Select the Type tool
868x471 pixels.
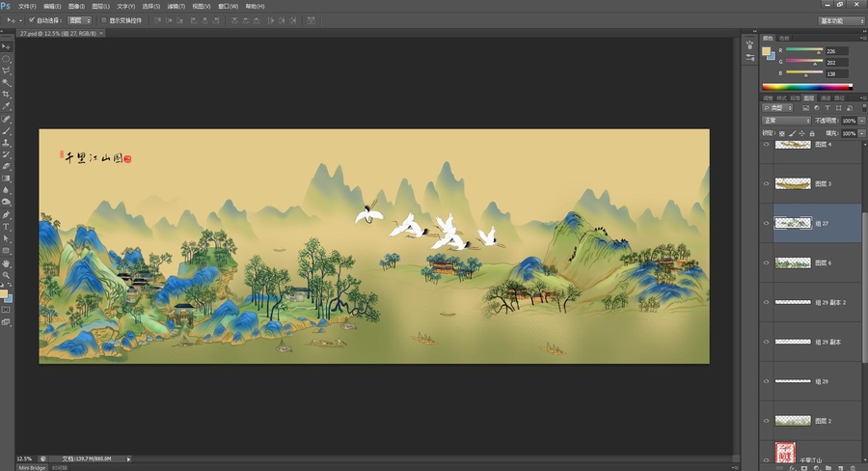tap(6, 227)
